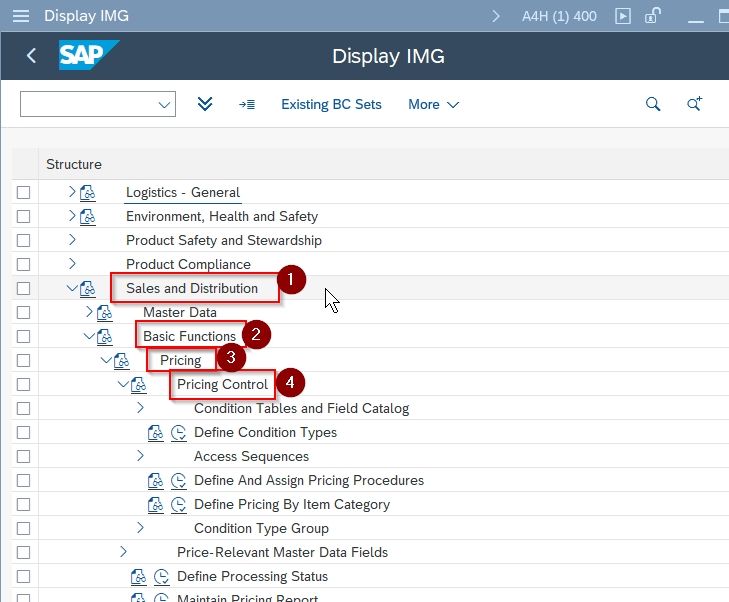This screenshot has width=729, height=602.
Task: Click the Search Next magnifier-plus icon
Action: click(x=695, y=104)
